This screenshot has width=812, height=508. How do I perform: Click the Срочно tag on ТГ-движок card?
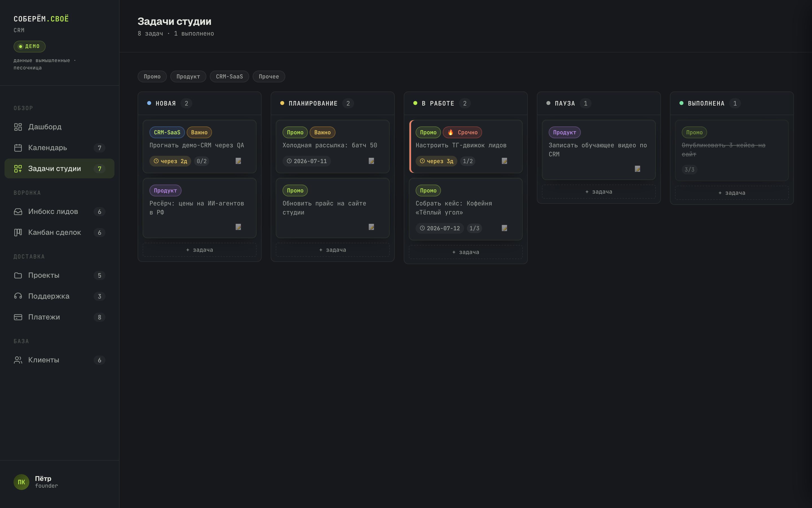462,132
